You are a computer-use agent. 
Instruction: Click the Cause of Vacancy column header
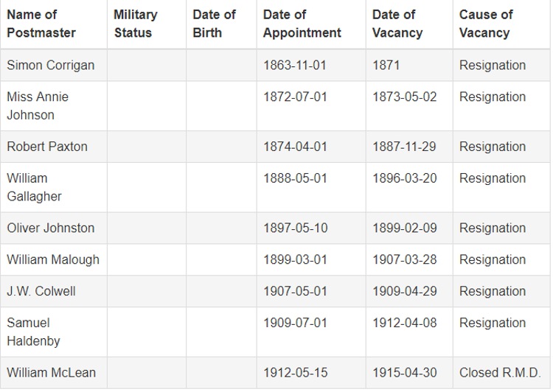pos(486,24)
